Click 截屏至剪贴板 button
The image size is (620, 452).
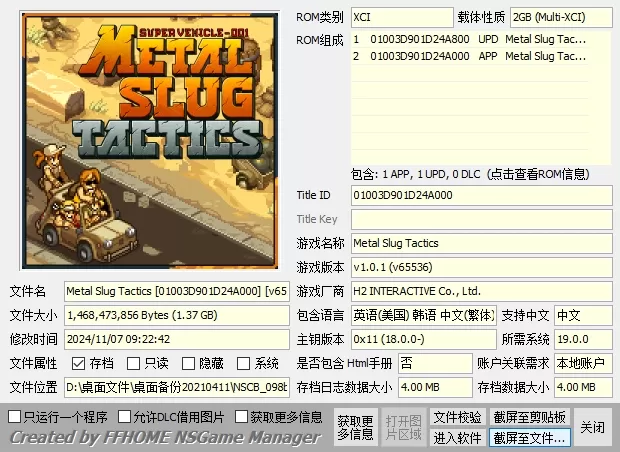pos(529,417)
